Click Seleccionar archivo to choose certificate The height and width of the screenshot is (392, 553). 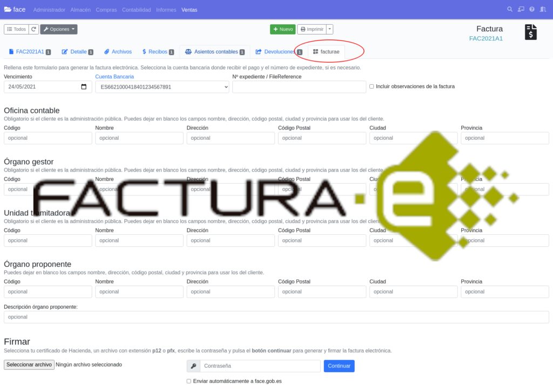29,364
